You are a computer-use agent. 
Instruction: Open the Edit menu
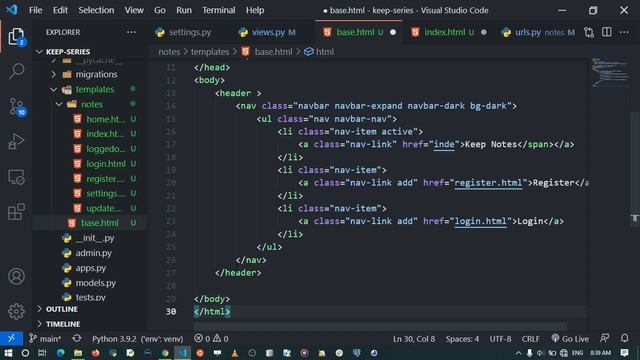click(x=60, y=10)
